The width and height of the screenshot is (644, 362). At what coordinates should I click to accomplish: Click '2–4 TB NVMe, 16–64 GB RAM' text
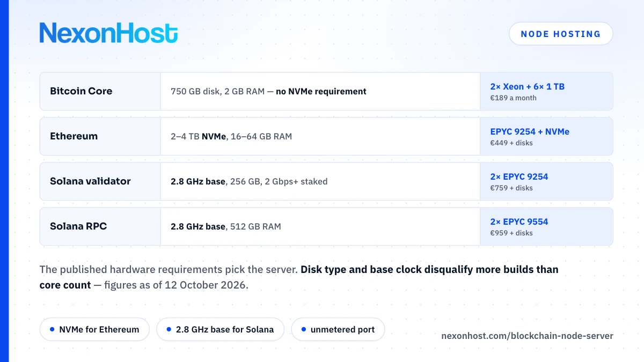tap(231, 136)
